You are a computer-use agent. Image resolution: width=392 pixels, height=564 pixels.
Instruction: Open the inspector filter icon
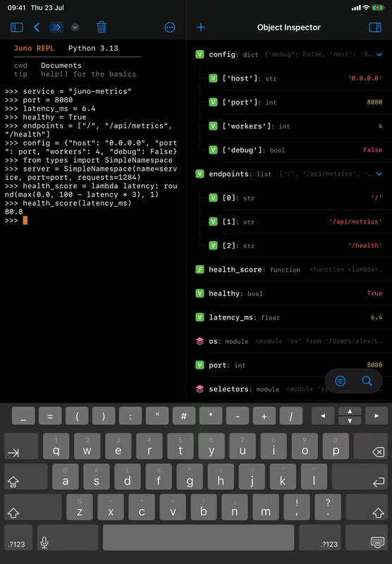(341, 381)
